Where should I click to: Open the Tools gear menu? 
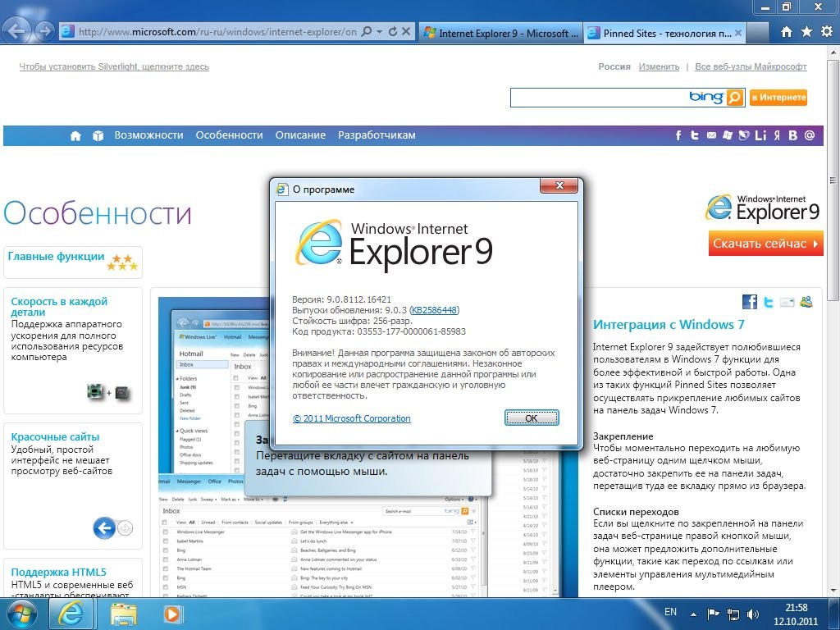(827, 32)
